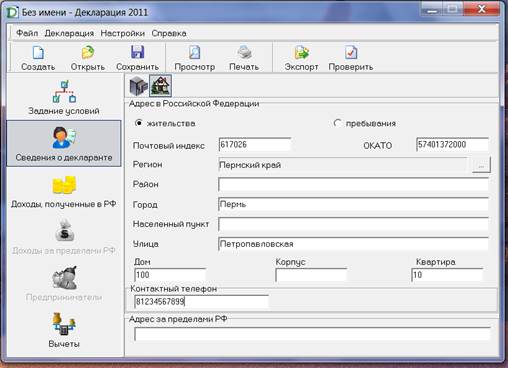Open the Просмотр preview icon
This screenshot has width=508, height=368.
[x=195, y=52]
